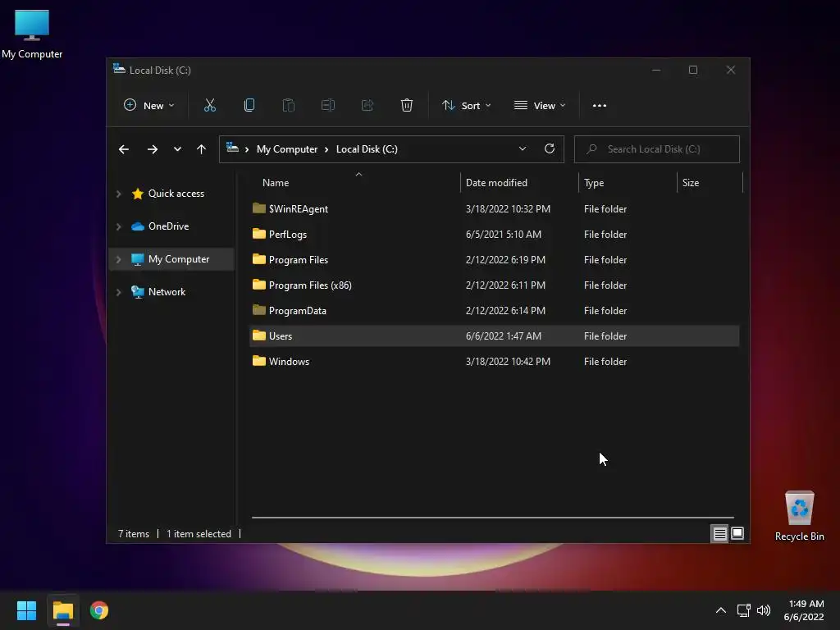Select the Recycle Bin desktop icon

tap(799, 515)
